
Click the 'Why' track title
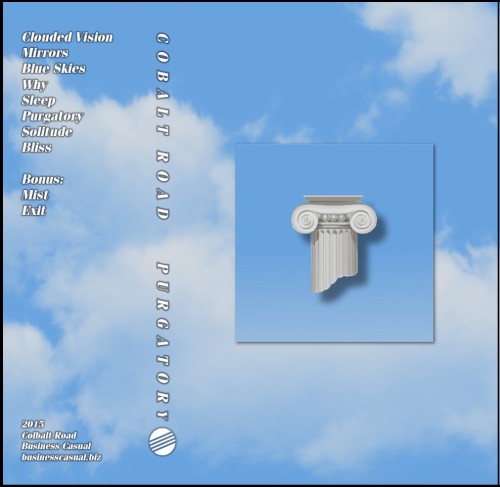(x=35, y=85)
